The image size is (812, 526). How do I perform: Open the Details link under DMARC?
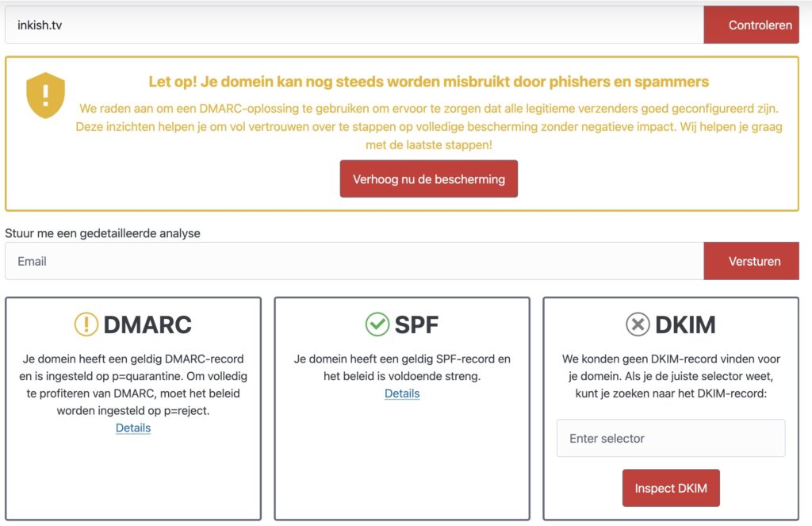[133, 428]
